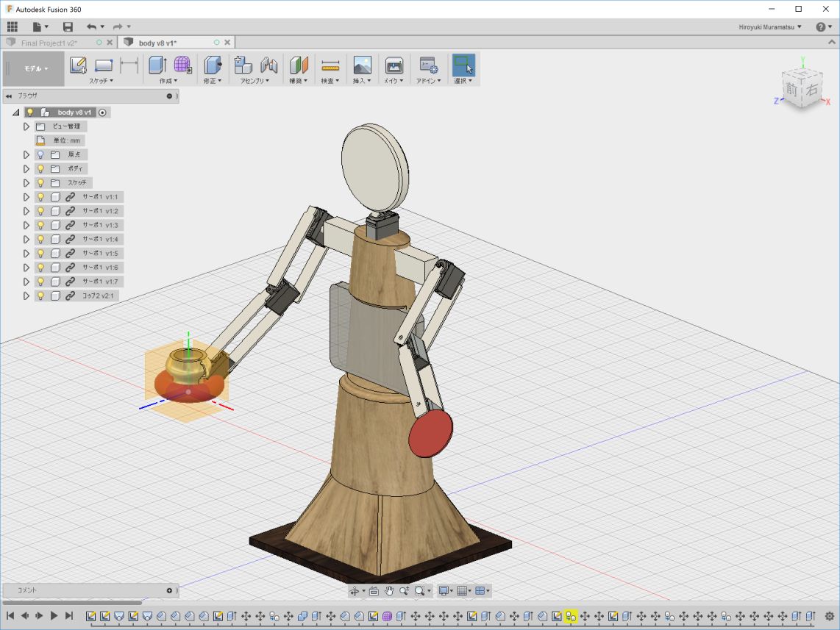Select the first timeline sketch feature
840x630 pixels.
pos(91,616)
